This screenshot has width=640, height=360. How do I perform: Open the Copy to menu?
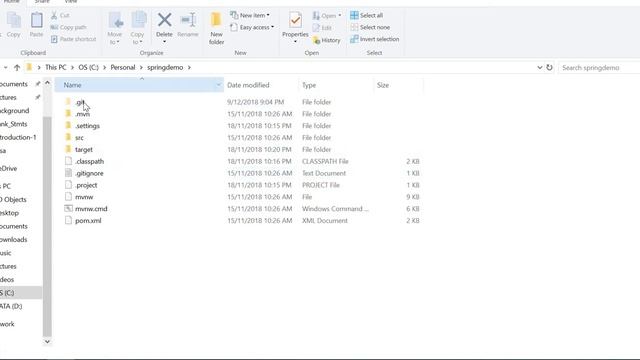pyautogui.click(x=138, y=29)
